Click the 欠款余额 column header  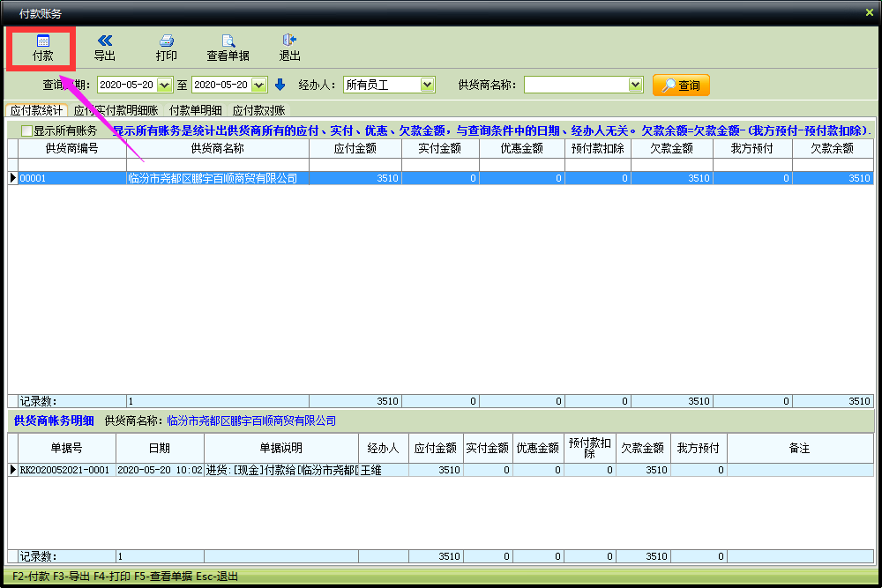tap(833, 148)
